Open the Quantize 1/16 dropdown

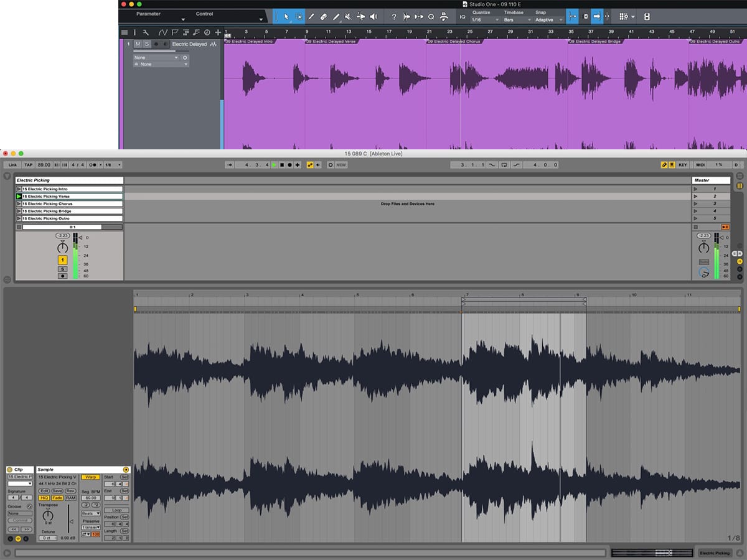(486, 20)
